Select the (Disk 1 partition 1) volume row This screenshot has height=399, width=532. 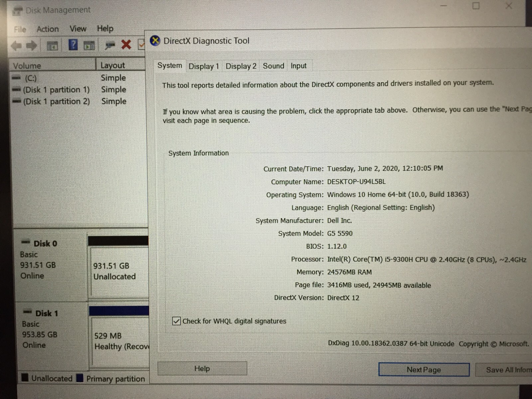pos(78,89)
